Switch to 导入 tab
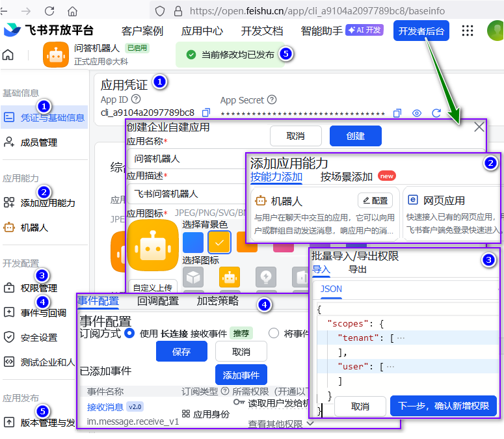Viewport: 504px width, 439px height. click(x=321, y=269)
